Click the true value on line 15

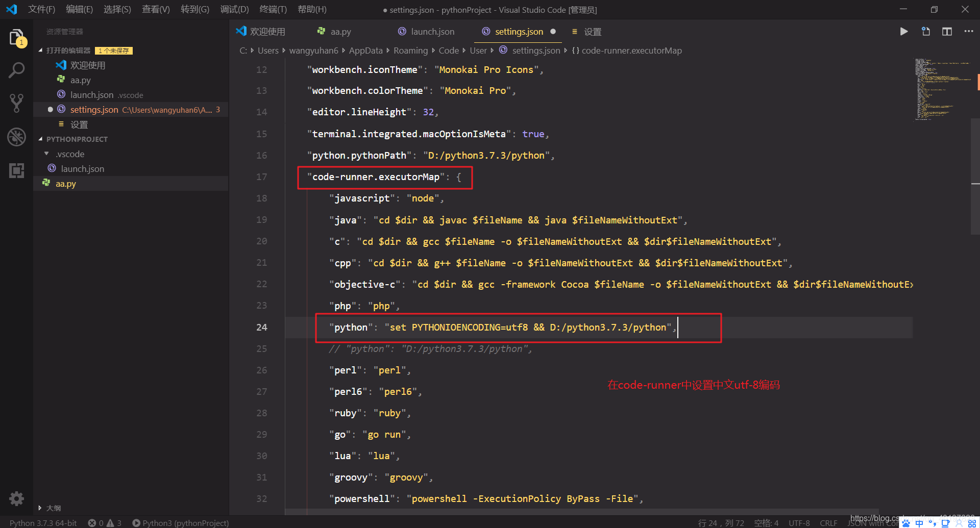[533, 134]
